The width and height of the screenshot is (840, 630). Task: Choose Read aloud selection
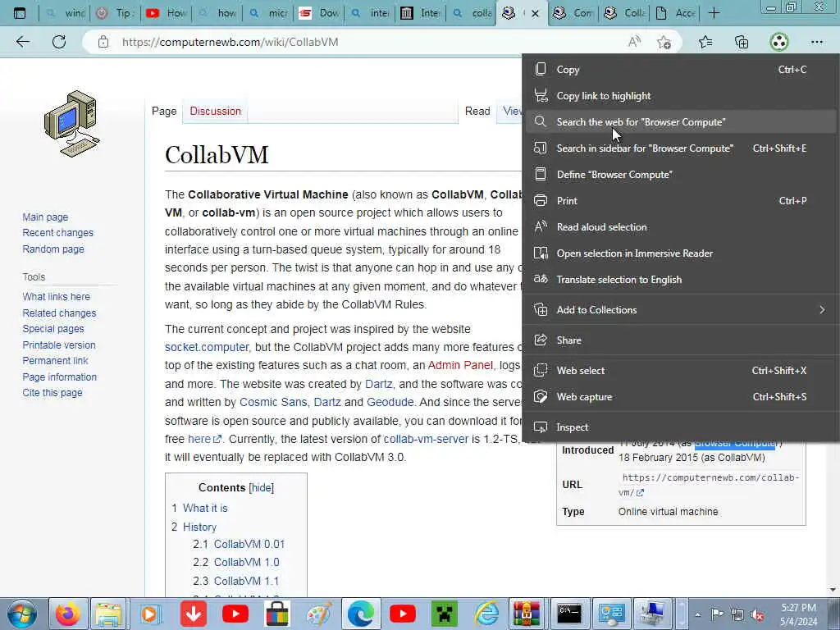[680, 227]
